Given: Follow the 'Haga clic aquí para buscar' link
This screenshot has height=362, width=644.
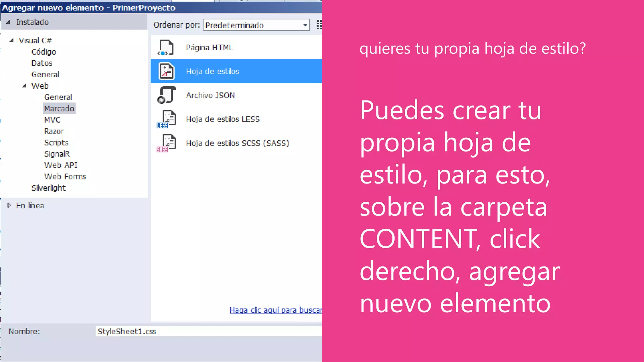Looking at the screenshot, I should 276,310.
